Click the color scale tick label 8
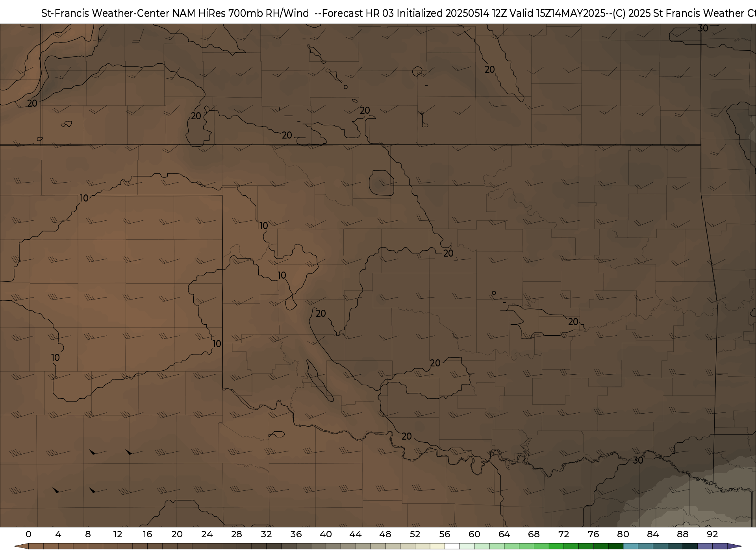The width and height of the screenshot is (756, 551). pos(88,534)
